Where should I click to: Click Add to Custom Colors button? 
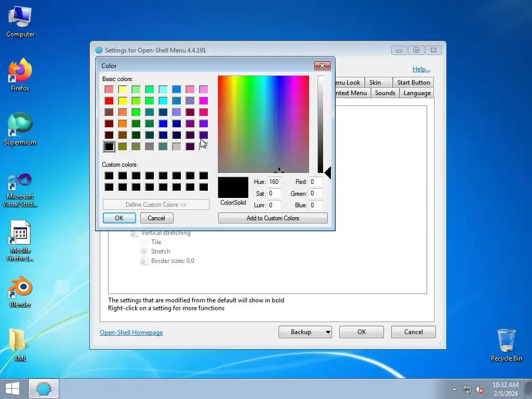[273, 218]
